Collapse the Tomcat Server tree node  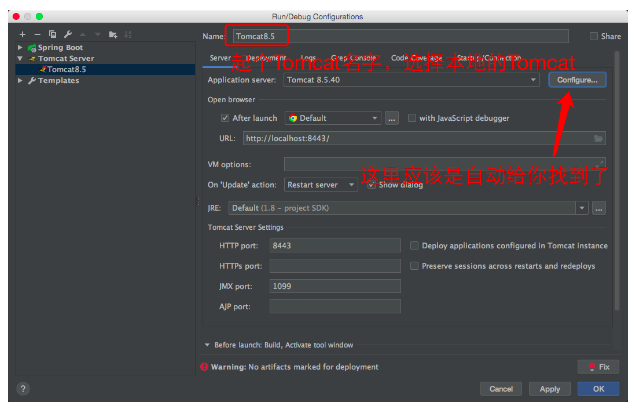point(20,59)
